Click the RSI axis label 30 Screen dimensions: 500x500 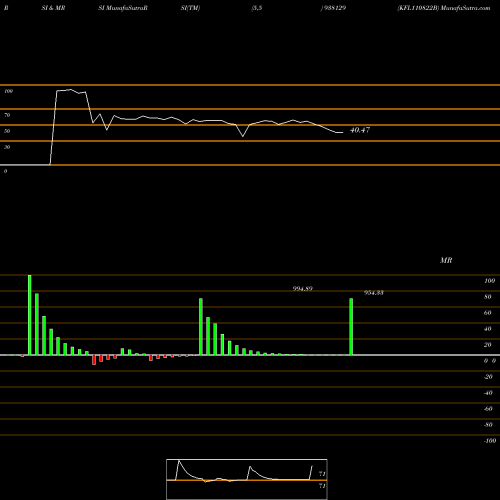[7, 147]
